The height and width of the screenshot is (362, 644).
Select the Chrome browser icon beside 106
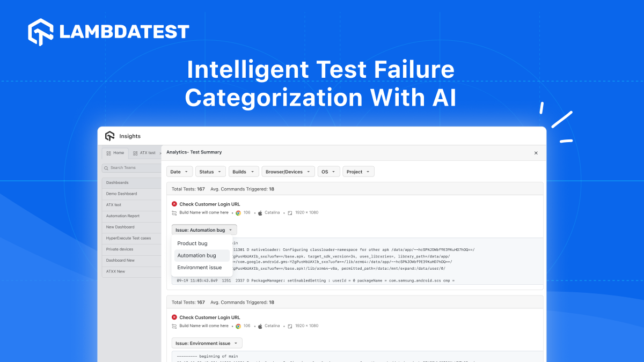point(238,212)
